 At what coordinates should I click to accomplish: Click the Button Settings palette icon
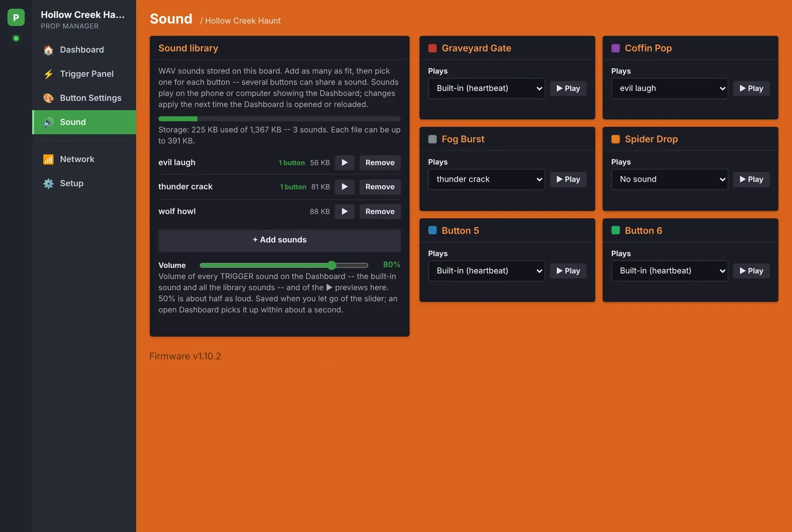click(x=48, y=98)
